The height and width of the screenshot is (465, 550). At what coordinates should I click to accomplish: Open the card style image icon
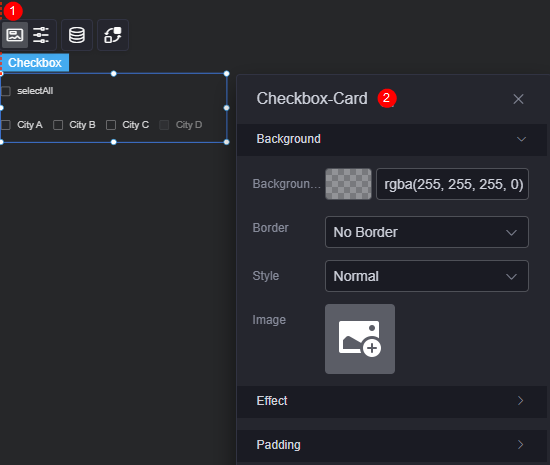click(x=15, y=35)
